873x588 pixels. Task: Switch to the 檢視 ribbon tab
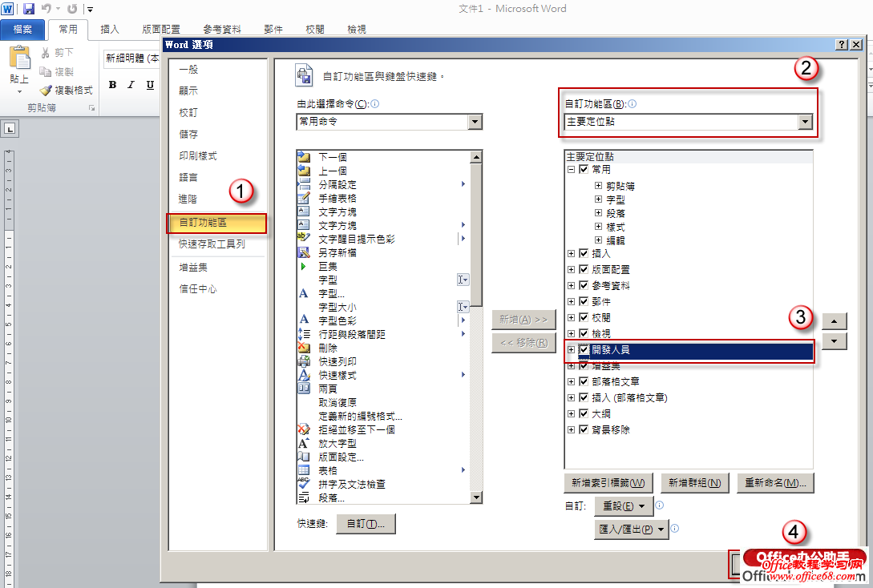point(356,29)
